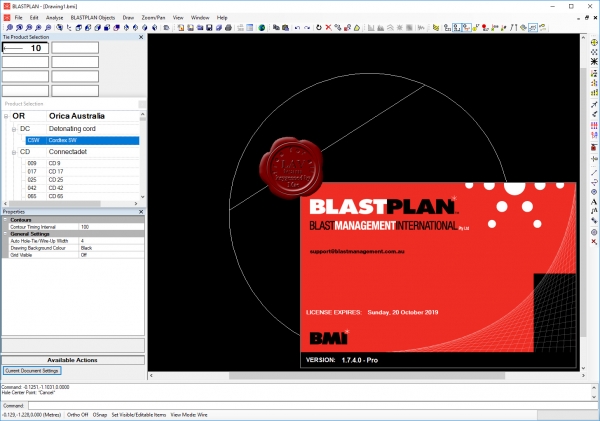Select the 009 CD 9 product row
This screenshot has width=600, height=421.
click(82, 163)
